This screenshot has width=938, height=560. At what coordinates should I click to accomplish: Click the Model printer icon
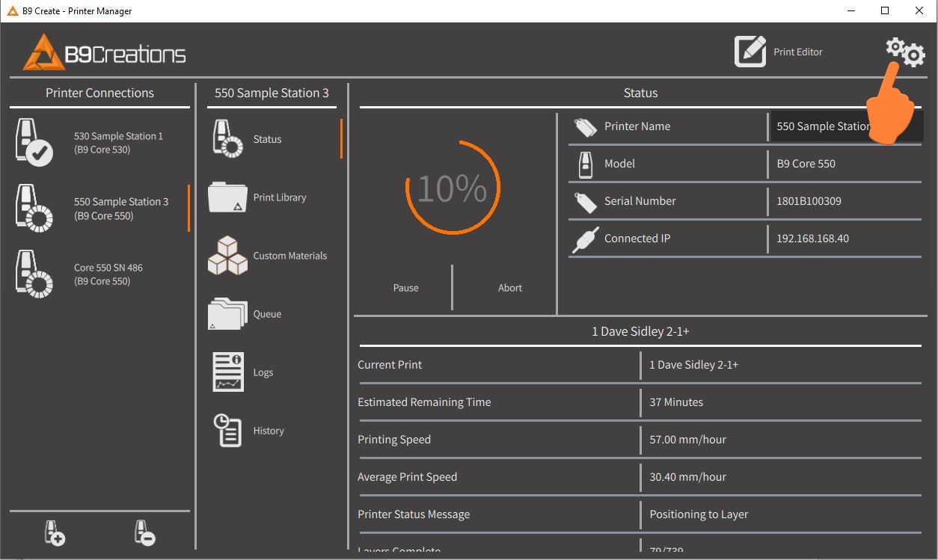(586, 164)
